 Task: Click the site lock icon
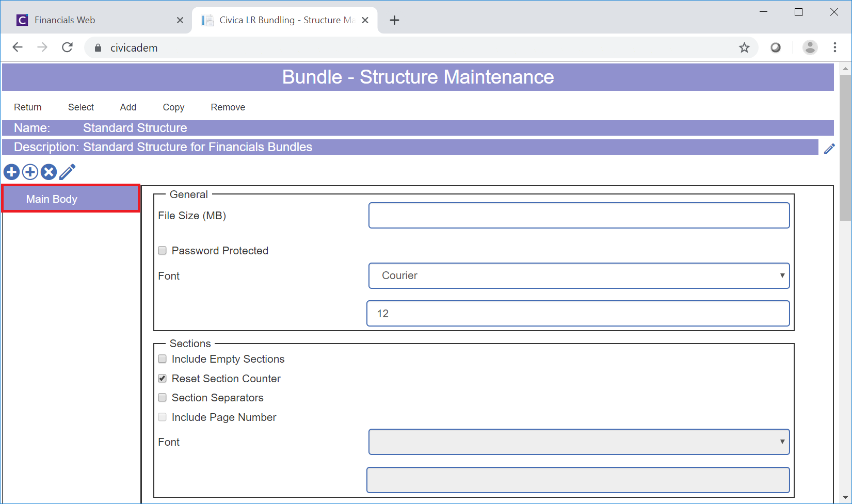98,48
